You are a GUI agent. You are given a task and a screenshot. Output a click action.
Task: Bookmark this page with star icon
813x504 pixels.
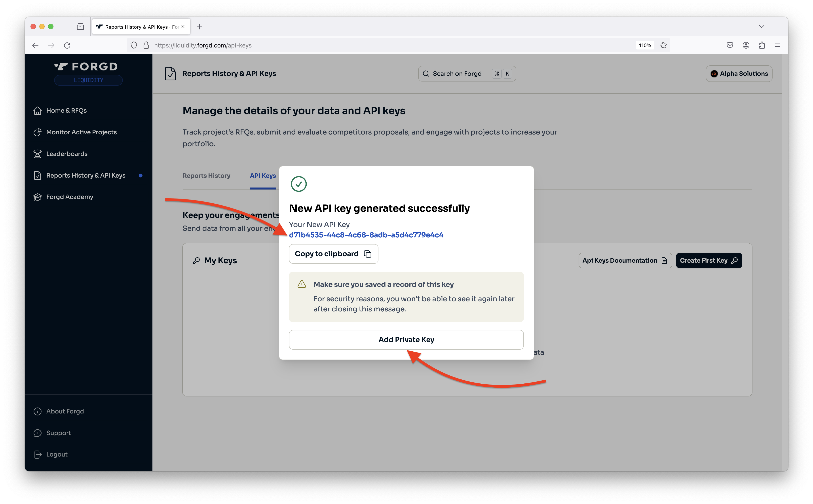click(663, 45)
